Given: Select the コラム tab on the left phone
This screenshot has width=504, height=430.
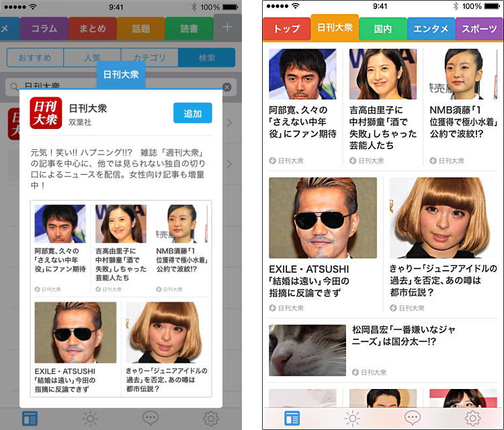Looking at the screenshot, I should pos(44,29).
